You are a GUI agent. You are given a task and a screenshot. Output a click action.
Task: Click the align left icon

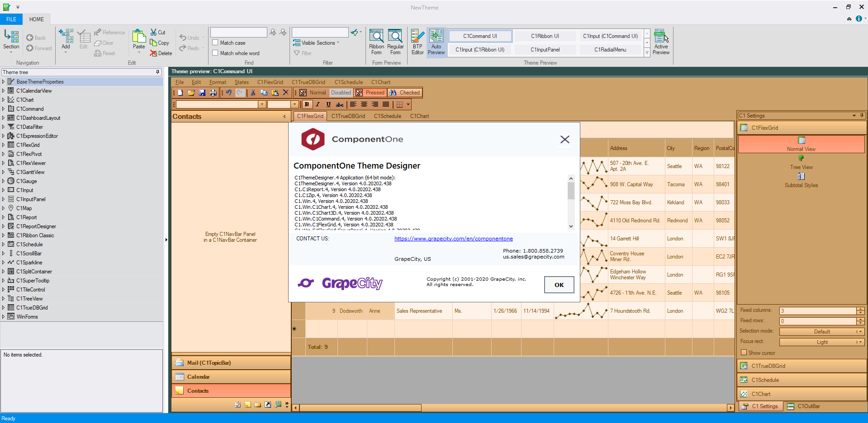click(x=353, y=104)
